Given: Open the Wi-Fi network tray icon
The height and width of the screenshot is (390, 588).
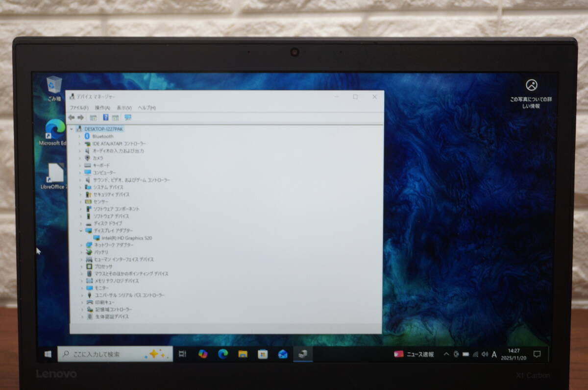Looking at the screenshot, I should [475, 354].
